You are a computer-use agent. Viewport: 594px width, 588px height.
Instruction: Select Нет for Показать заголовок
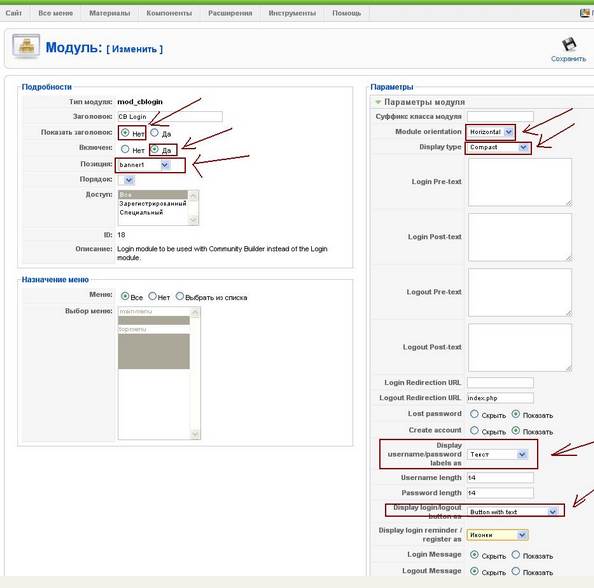(x=125, y=133)
